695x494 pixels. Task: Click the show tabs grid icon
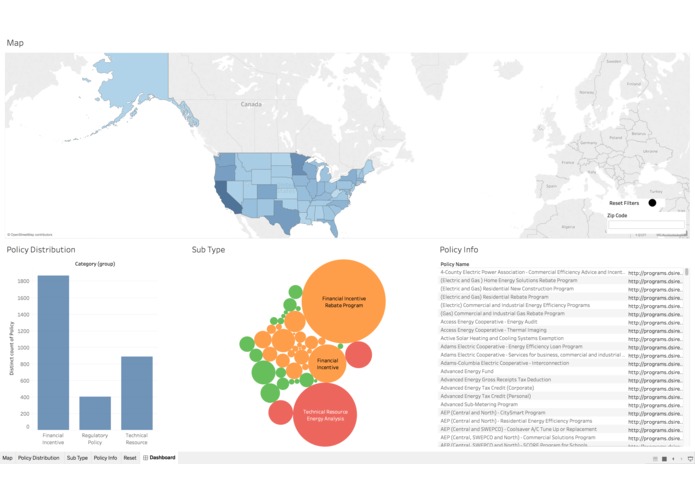pos(664,459)
